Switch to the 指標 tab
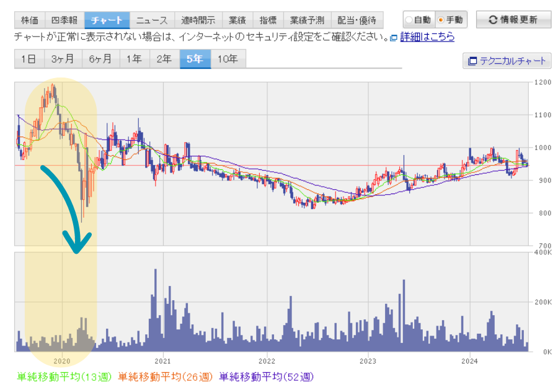The image size is (558, 392). tap(268, 20)
